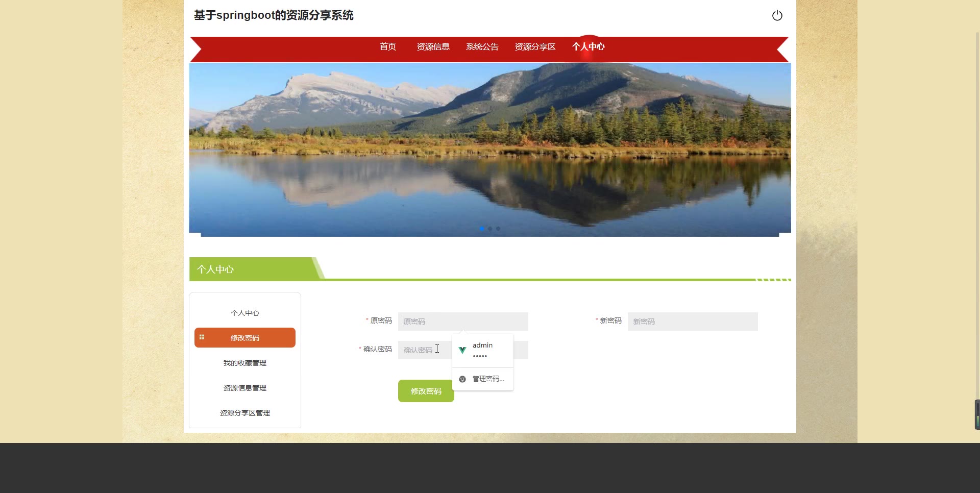Open the 资源分享区 nav tab

pos(535,46)
